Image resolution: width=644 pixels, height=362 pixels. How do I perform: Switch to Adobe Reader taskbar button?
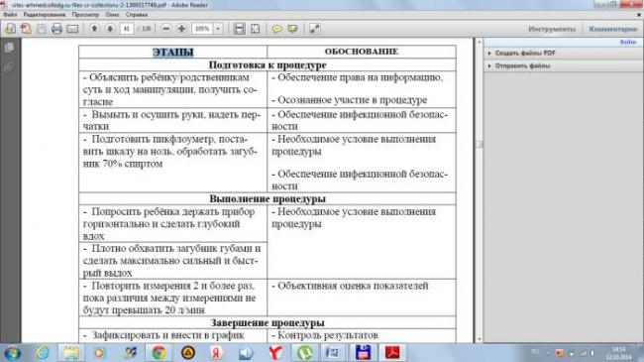click(392, 353)
